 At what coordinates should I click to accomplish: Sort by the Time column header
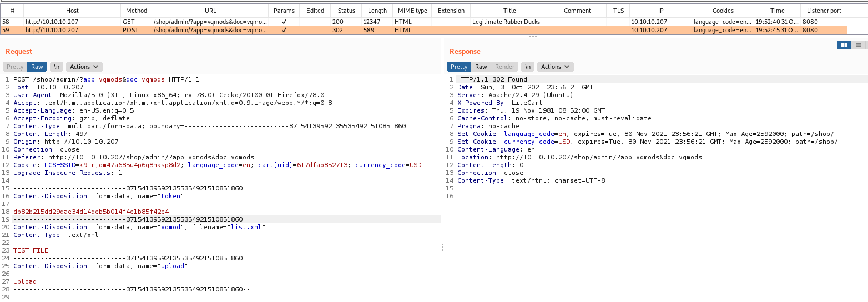(778, 11)
